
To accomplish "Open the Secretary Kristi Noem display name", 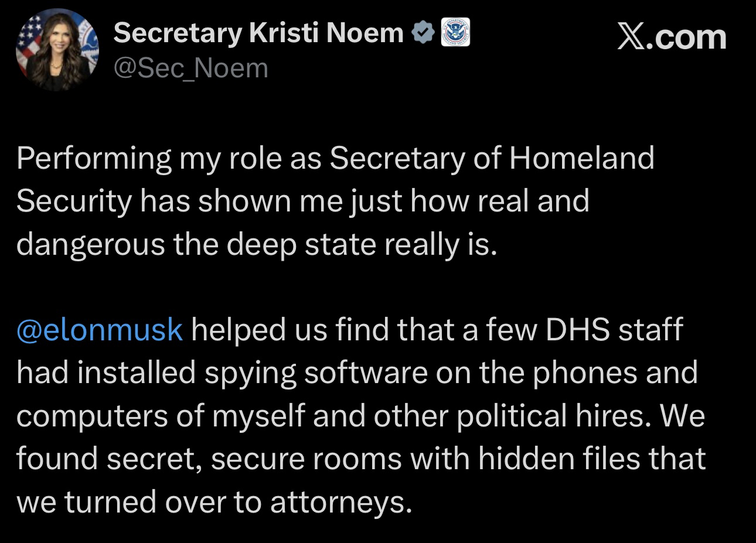I will click(x=258, y=33).
